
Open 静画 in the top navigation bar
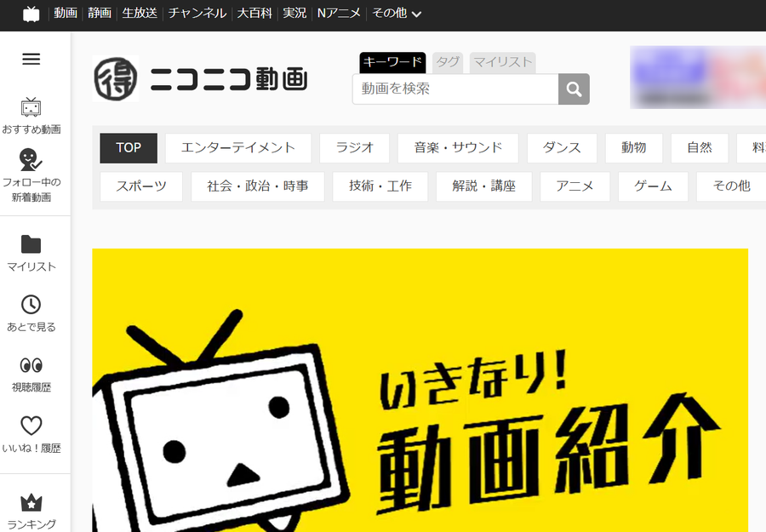pyautogui.click(x=100, y=13)
